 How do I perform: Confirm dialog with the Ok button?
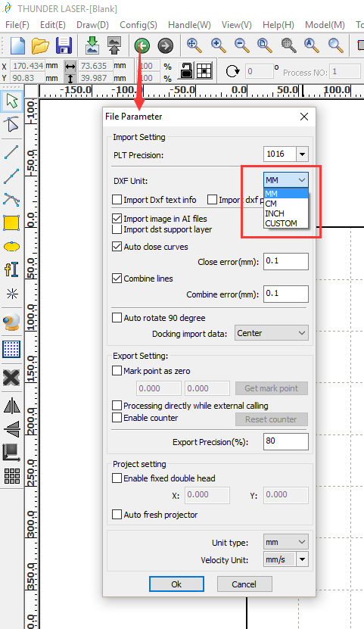(x=176, y=584)
